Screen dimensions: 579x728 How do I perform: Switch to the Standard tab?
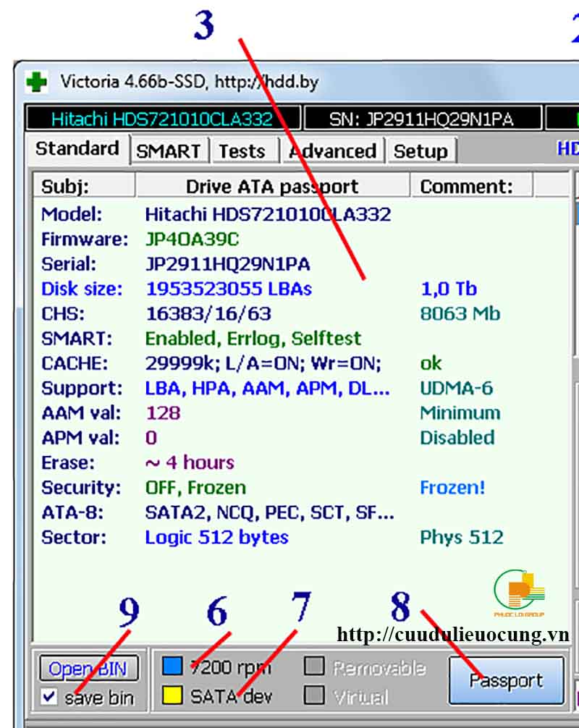pyautogui.click(x=77, y=149)
